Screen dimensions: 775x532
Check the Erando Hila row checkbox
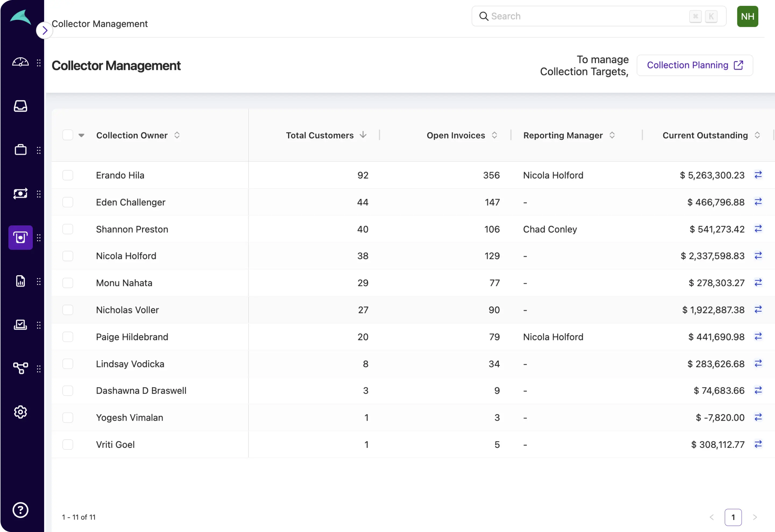pyautogui.click(x=68, y=175)
